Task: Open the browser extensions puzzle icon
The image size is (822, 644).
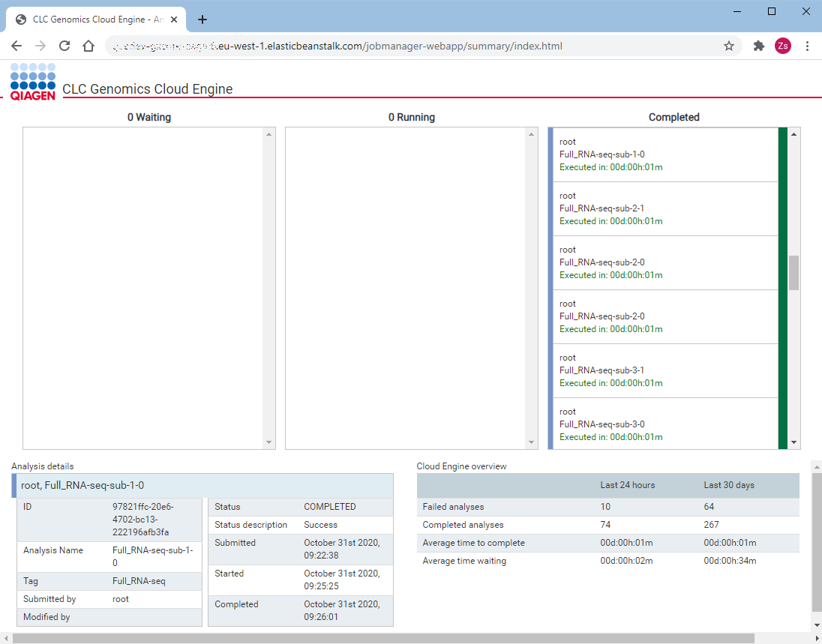Action: coord(758,46)
